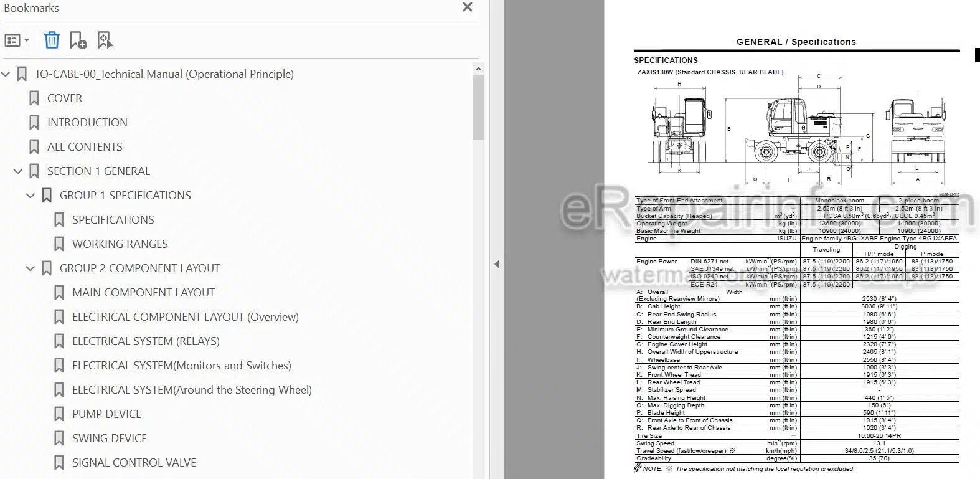Viewport: 980px width, 479px height.
Task: Click bookmark icon beside ALL CONTENTS
Action: pos(34,147)
